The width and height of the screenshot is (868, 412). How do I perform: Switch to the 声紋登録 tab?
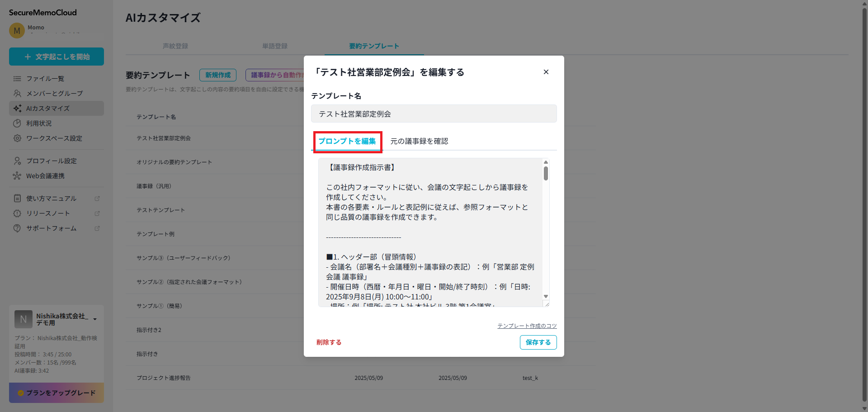(x=175, y=46)
